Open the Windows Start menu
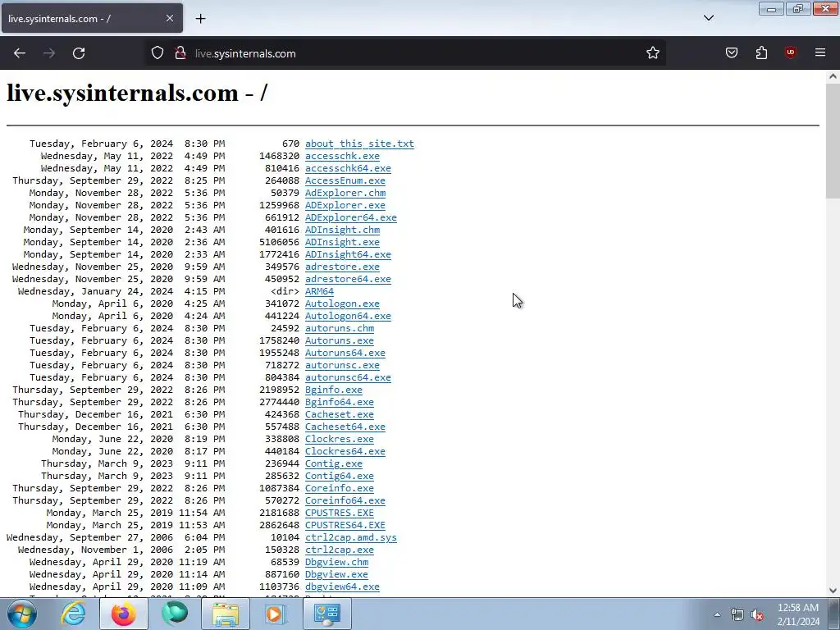This screenshot has height=630, width=840. click(22, 614)
